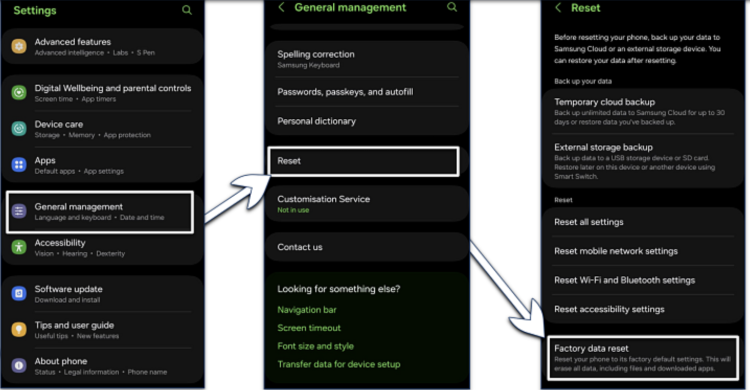Choose Reset accessibility settings
Screen dimensions: 750x390
tap(643, 310)
